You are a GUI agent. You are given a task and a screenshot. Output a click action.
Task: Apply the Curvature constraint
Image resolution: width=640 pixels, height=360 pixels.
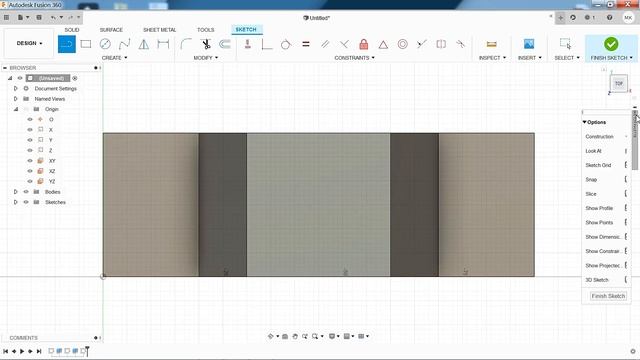click(x=460, y=44)
